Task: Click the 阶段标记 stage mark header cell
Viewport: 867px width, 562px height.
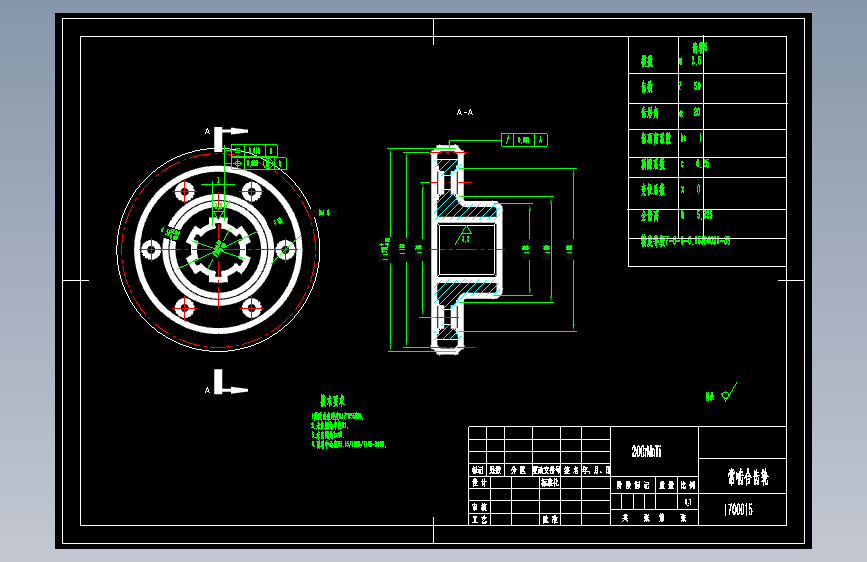Action: [x=633, y=485]
